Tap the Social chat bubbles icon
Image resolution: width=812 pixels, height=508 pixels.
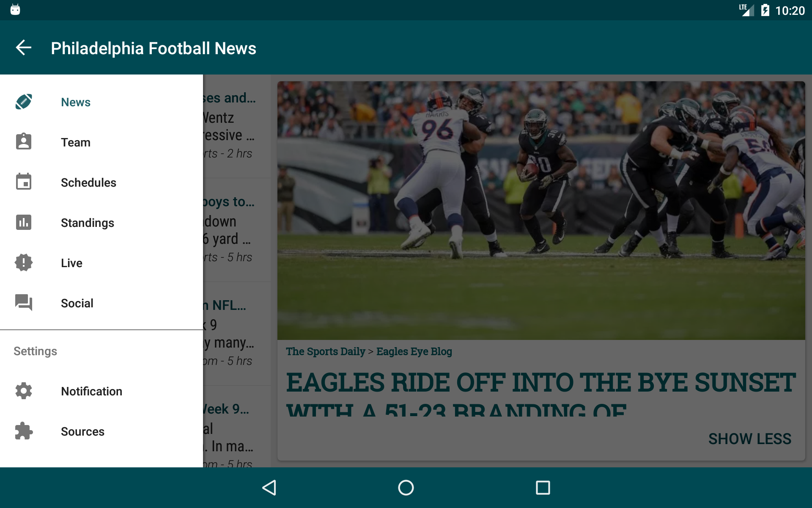point(24,303)
